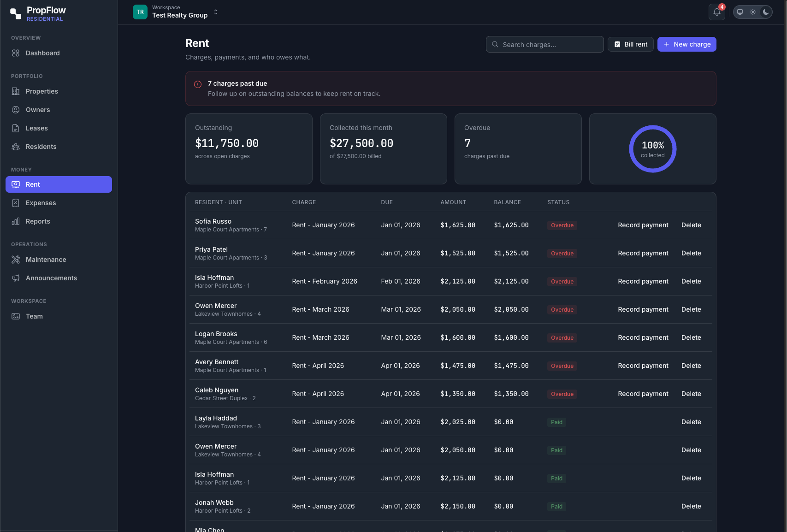Record payment for Sofia Russo

pos(643,225)
